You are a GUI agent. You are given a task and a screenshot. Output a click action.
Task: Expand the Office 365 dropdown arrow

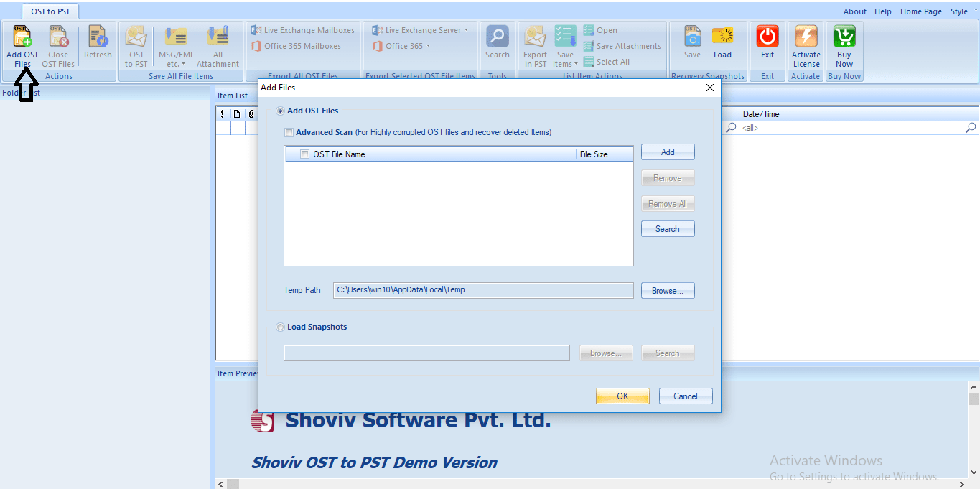(x=429, y=46)
